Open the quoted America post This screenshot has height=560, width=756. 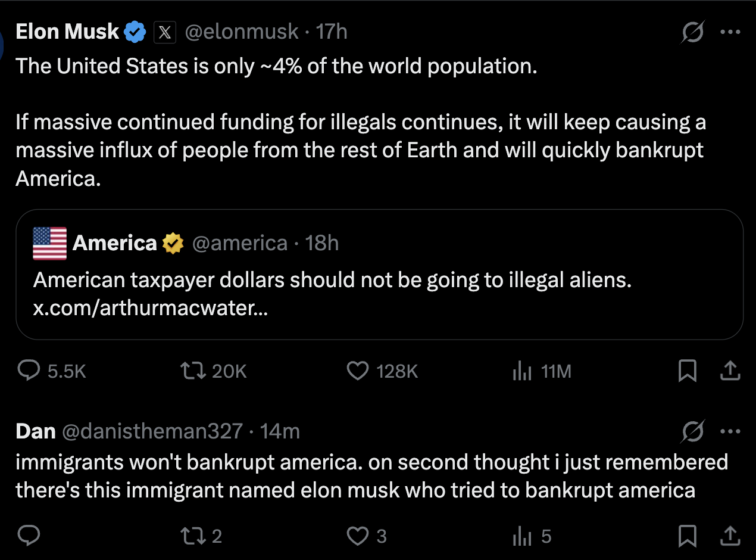point(417,280)
